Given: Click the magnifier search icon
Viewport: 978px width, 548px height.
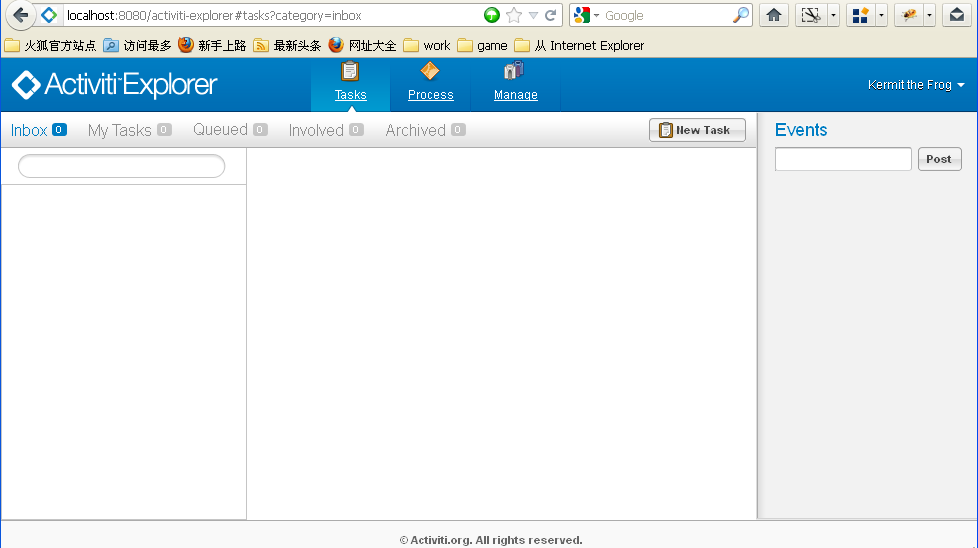Looking at the screenshot, I should 740,15.
